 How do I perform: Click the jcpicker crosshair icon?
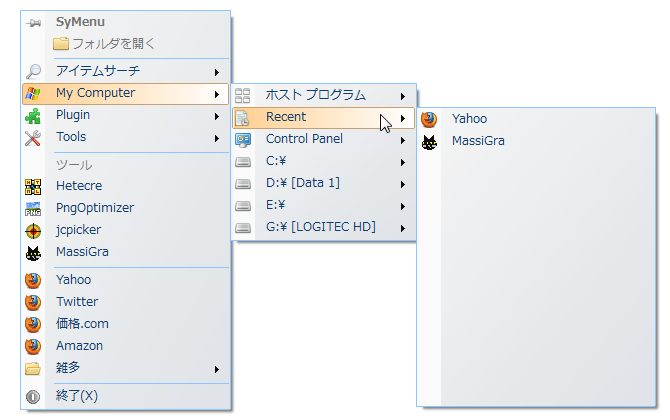click(33, 231)
